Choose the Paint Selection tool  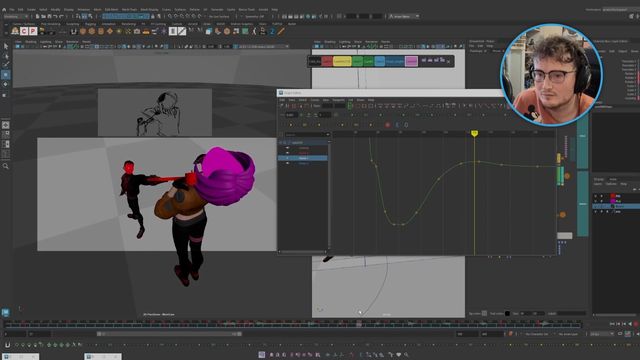click(6, 65)
